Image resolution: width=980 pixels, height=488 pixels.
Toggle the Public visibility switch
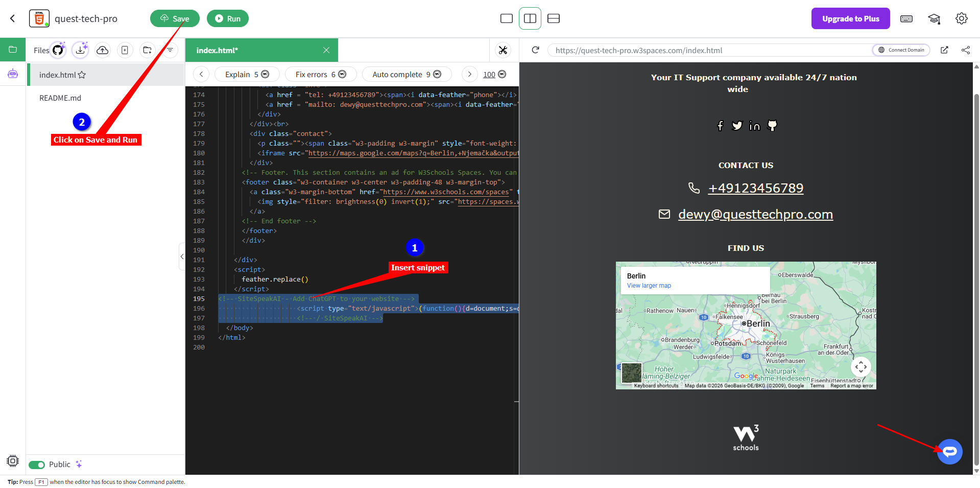[37, 464]
